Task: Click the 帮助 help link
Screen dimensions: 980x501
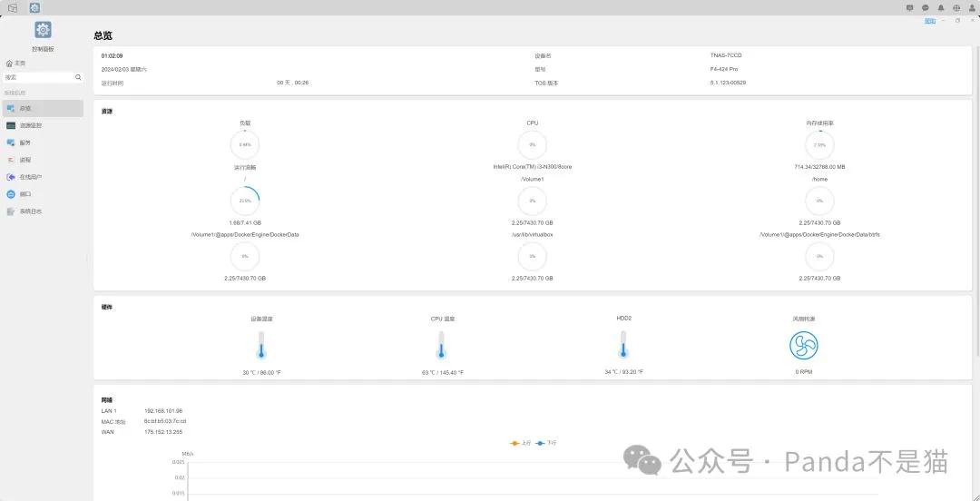Action: 930,21
